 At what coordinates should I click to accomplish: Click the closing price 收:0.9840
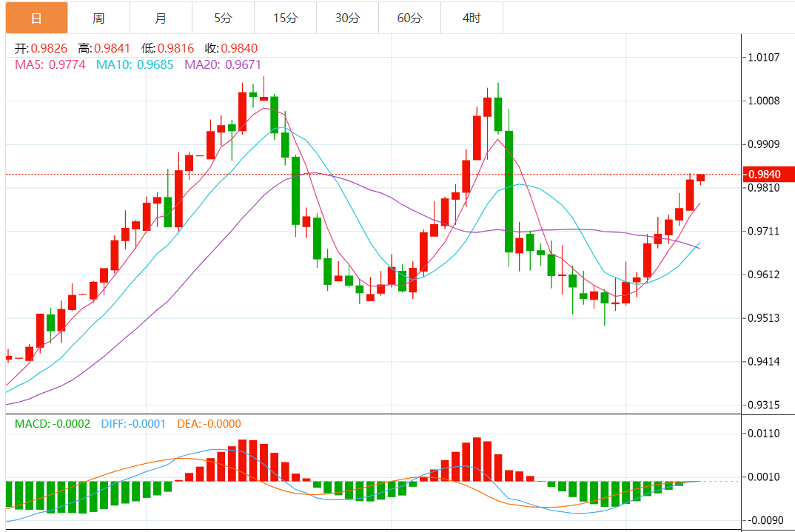[231, 49]
